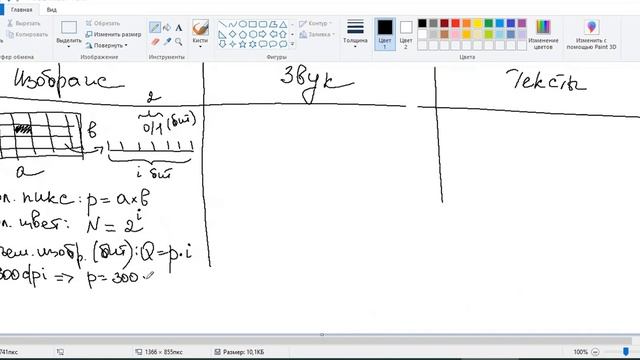Choose the diamond shape
The height and width of the screenshot is (360, 640).
tap(232, 34)
